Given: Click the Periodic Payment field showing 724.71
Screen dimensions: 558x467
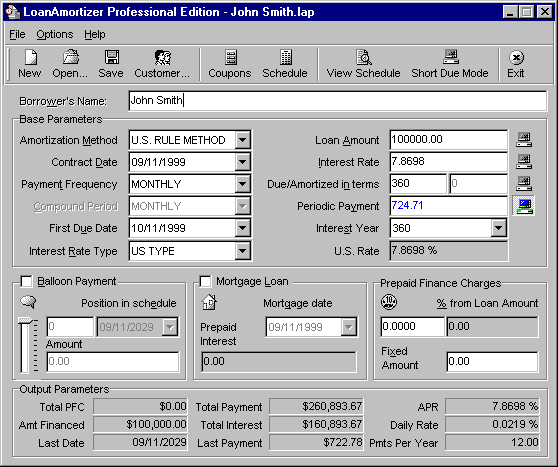Looking at the screenshot, I should click(x=448, y=206).
